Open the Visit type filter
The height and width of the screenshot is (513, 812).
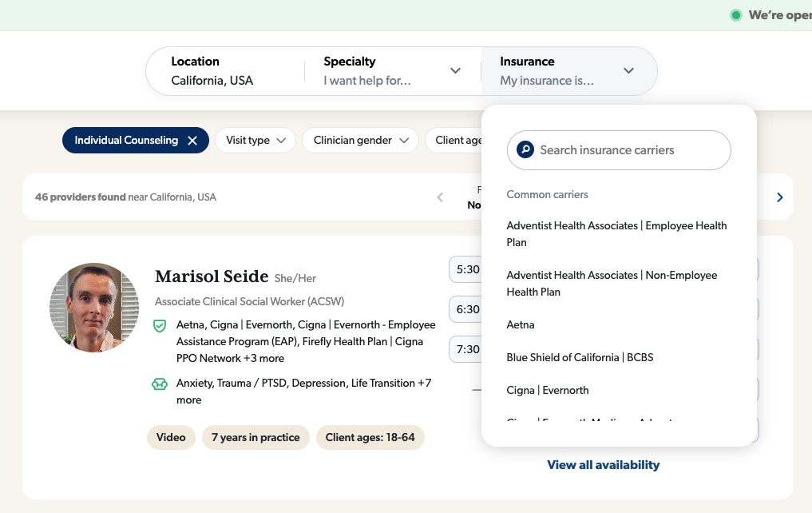coord(255,141)
